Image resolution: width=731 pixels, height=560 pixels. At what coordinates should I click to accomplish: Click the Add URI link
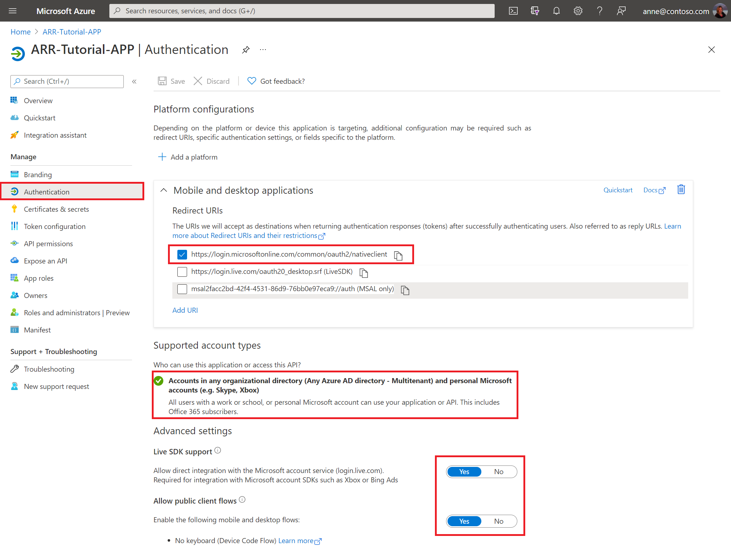[185, 310]
